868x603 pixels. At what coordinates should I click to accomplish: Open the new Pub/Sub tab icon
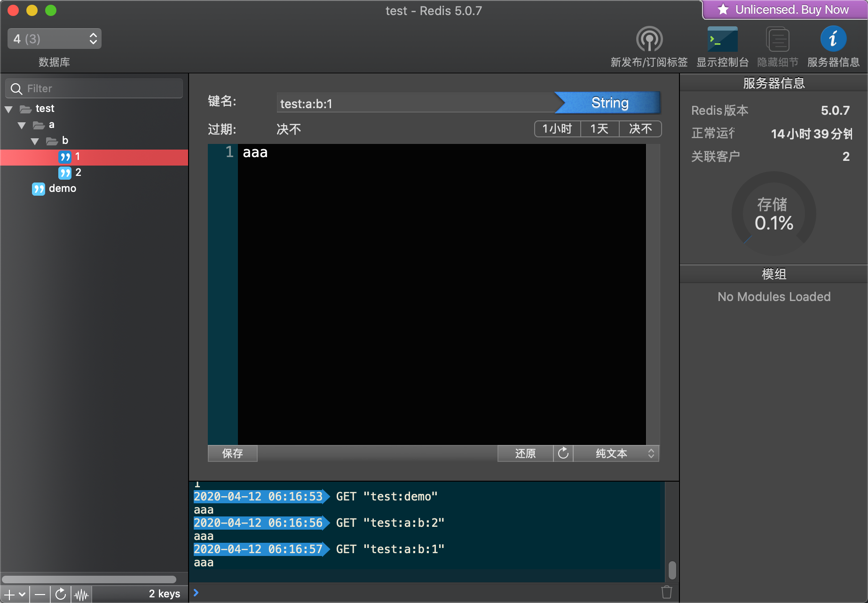point(649,39)
